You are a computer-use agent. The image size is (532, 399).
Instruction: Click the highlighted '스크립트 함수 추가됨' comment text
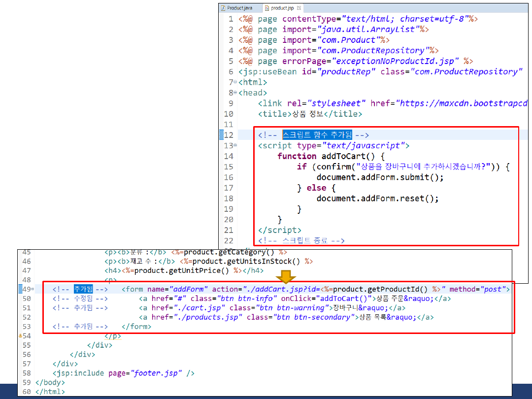pyautogui.click(x=317, y=135)
